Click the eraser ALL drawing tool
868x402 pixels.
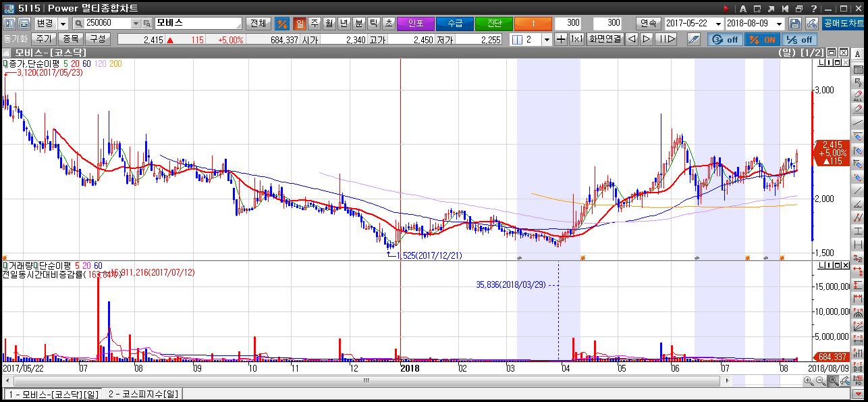coord(858,96)
